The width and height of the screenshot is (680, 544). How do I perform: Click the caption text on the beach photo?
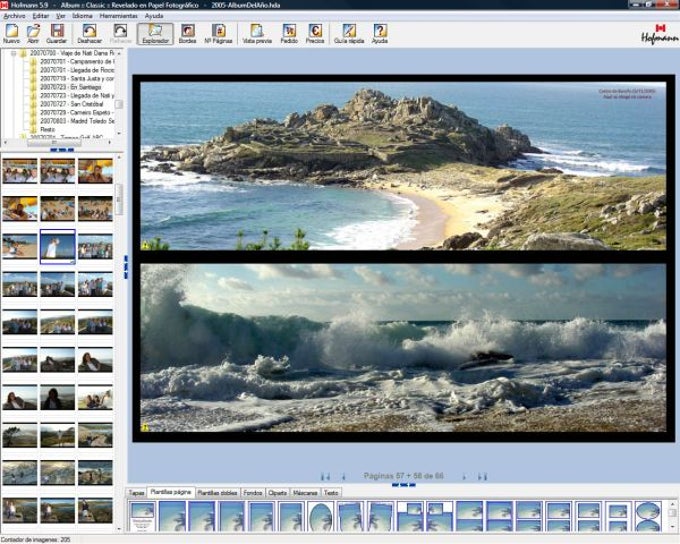coord(627,94)
